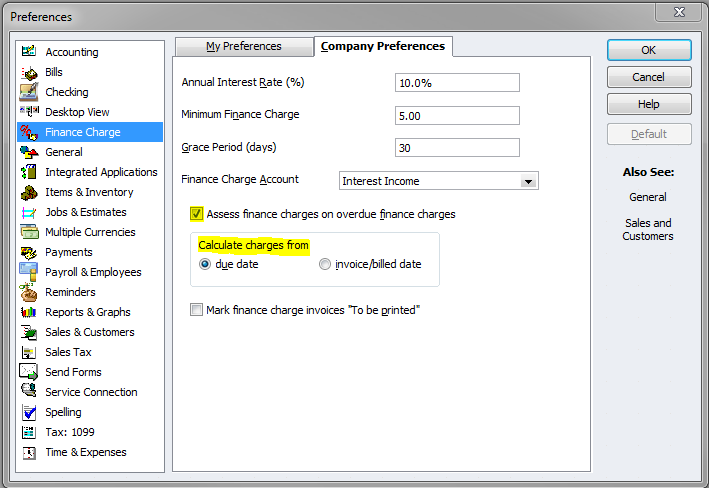709x488 pixels.
Task: Click the Tax: 1099 icon
Action: coord(29,432)
